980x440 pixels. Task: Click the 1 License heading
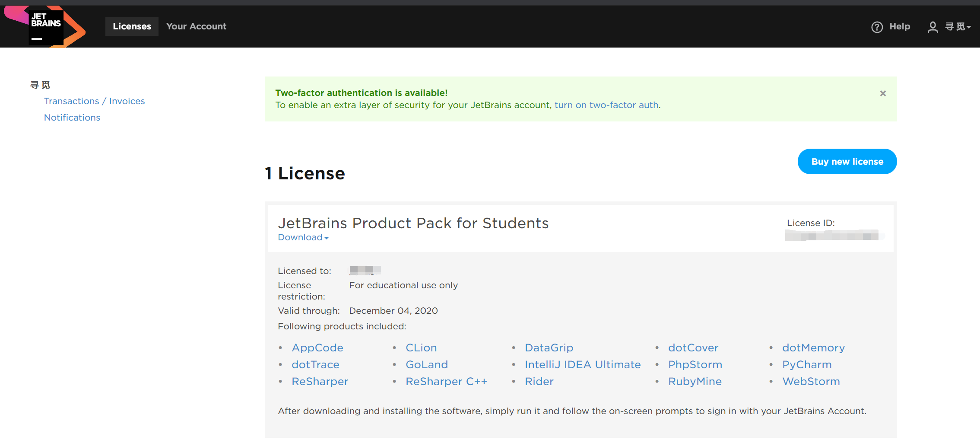point(305,173)
